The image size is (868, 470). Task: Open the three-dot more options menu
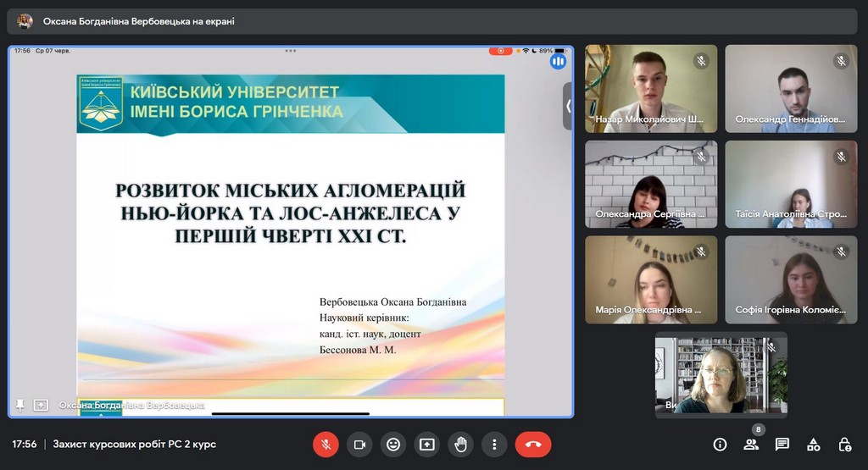tap(494, 444)
